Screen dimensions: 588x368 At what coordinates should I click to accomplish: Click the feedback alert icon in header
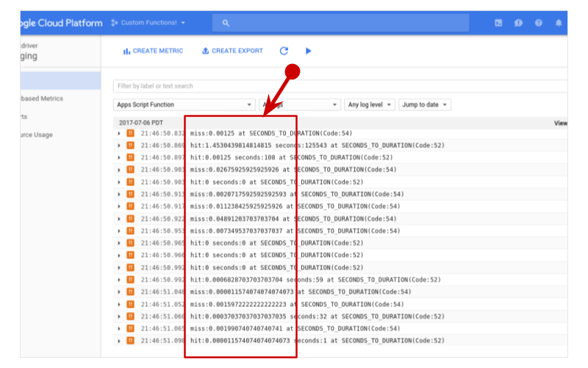coord(518,23)
